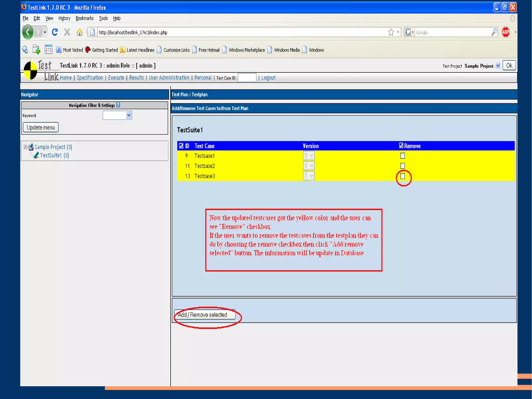Open the Results link

click(136, 77)
